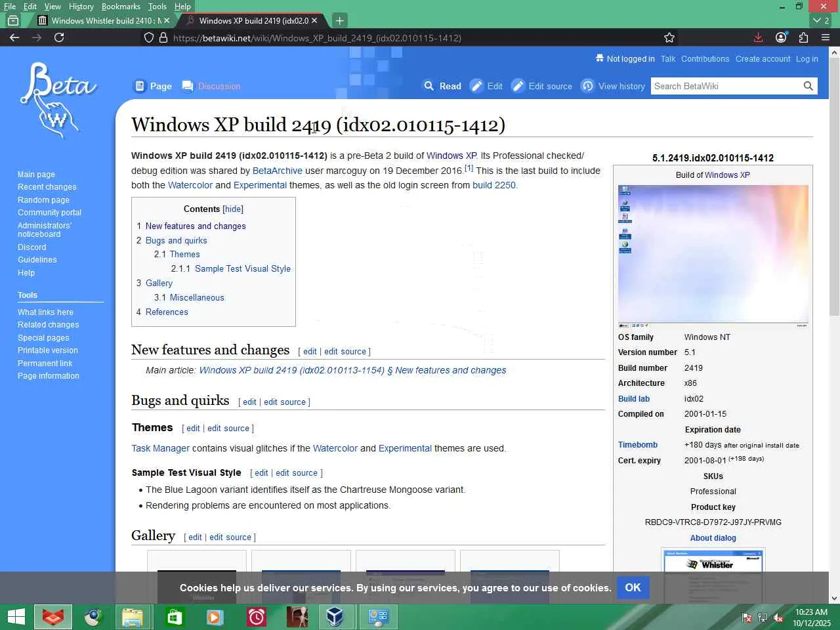The width and height of the screenshot is (840, 630).
Task: Open the Windows Start button
Action: [16, 617]
